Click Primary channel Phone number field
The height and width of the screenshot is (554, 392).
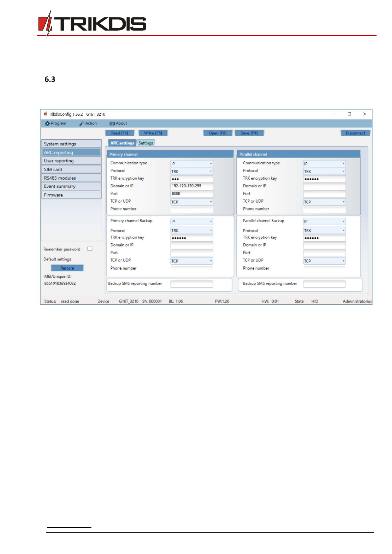click(192, 209)
